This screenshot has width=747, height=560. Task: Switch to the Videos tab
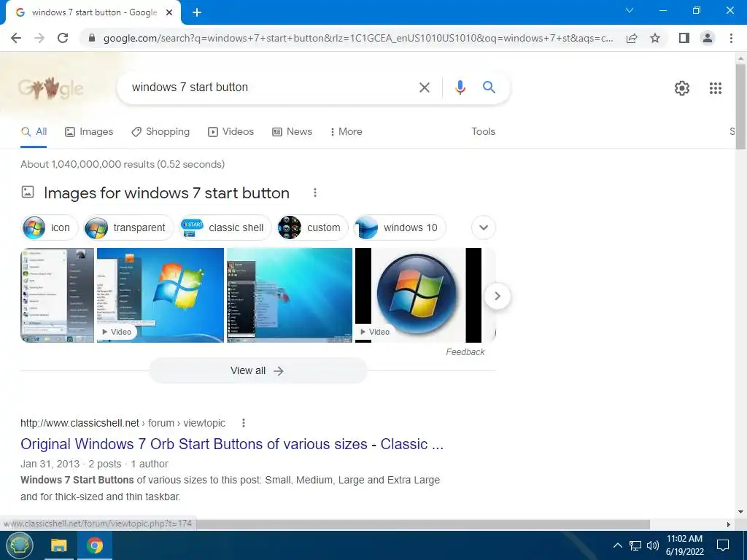pos(231,132)
